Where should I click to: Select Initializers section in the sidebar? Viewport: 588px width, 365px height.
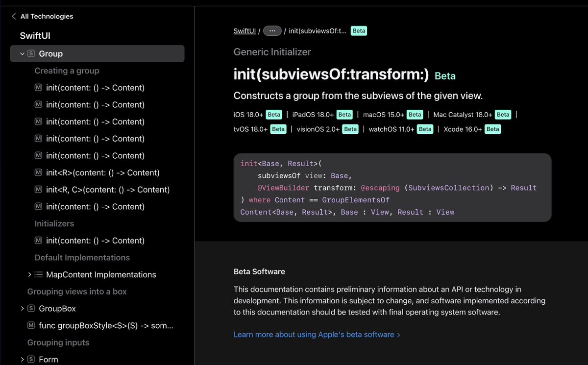(55, 223)
